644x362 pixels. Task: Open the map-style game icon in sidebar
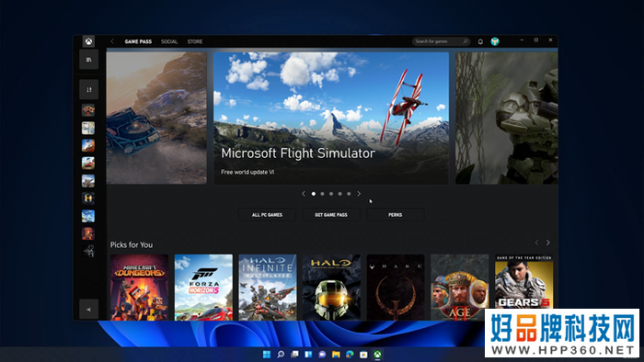click(88, 128)
